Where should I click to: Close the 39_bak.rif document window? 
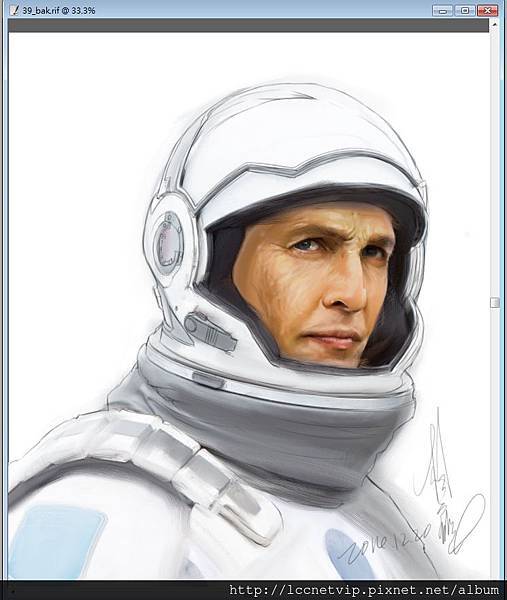click(x=487, y=11)
